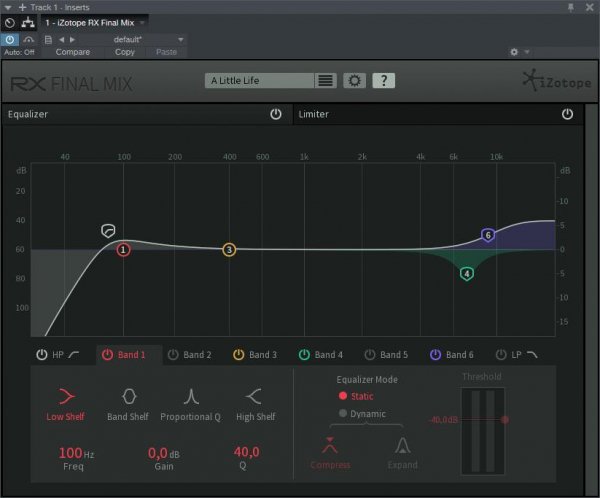
Task: Click the 100 Hz Freq value
Action: point(76,453)
